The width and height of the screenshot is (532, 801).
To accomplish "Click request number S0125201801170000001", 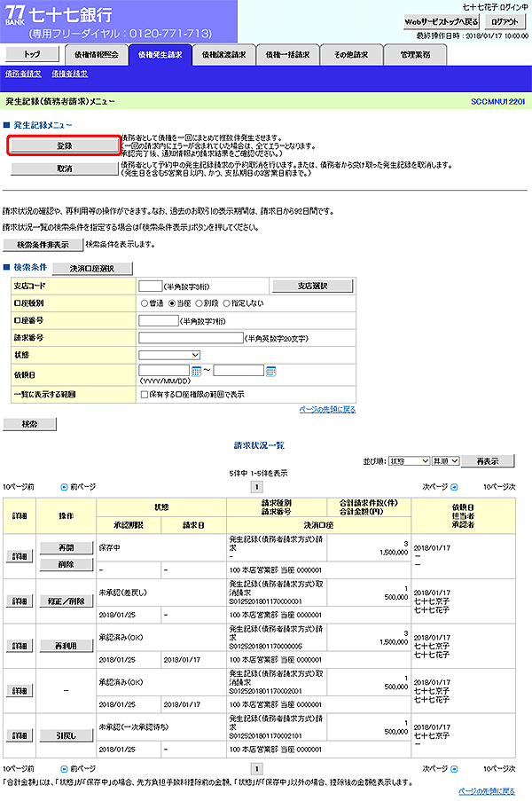I will pyautogui.click(x=265, y=601).
